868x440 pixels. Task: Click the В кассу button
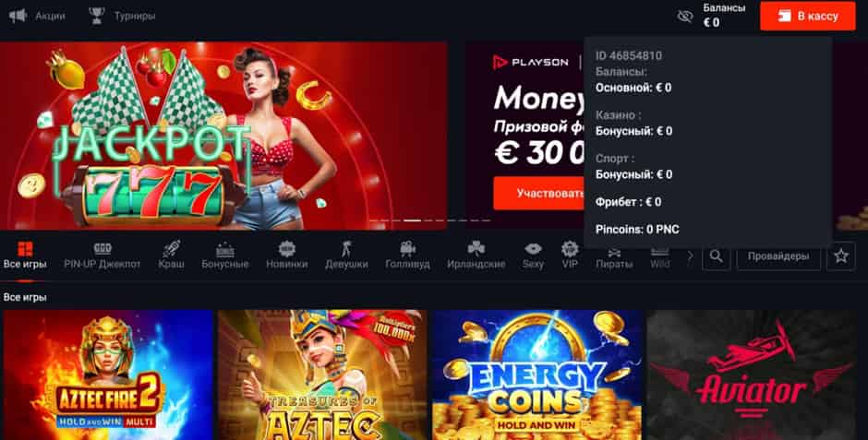click(x=808, y=16)
